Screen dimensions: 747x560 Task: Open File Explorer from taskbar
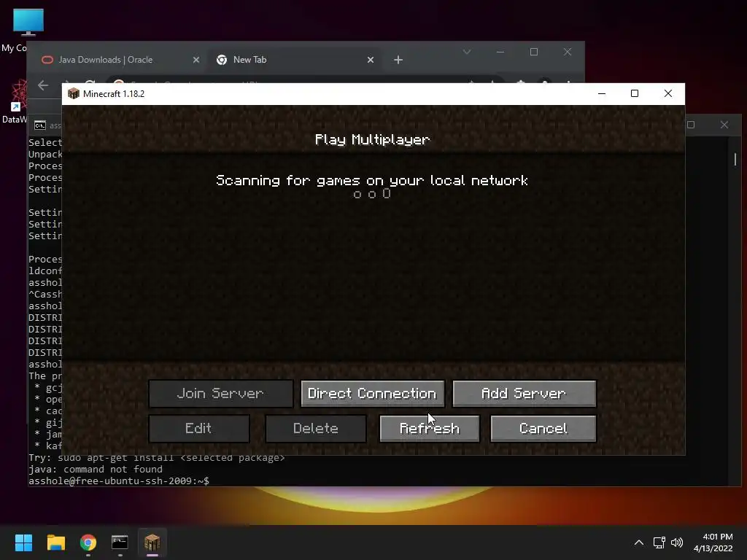click(55, 542)
